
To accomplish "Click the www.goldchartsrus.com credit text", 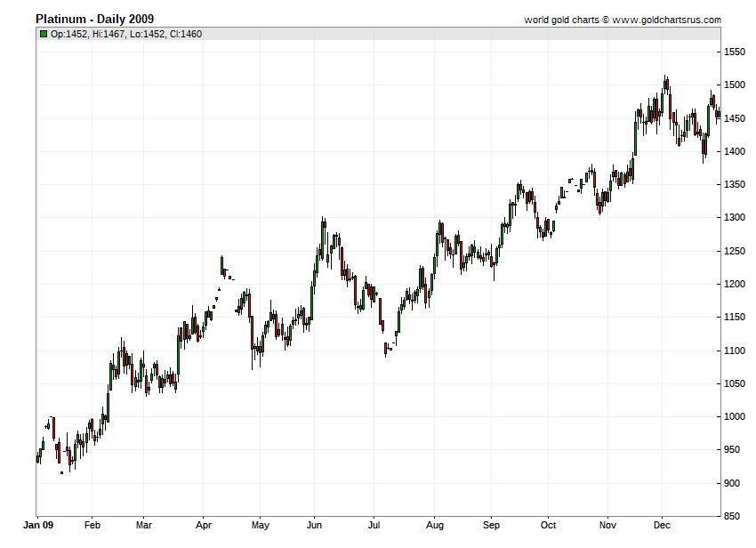I will point(667,20).
